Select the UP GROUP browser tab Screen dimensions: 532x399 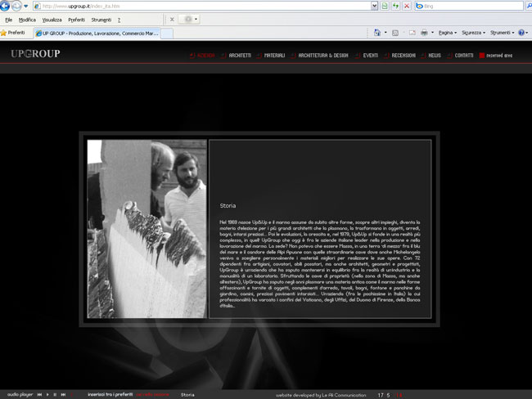pos(97,34)
